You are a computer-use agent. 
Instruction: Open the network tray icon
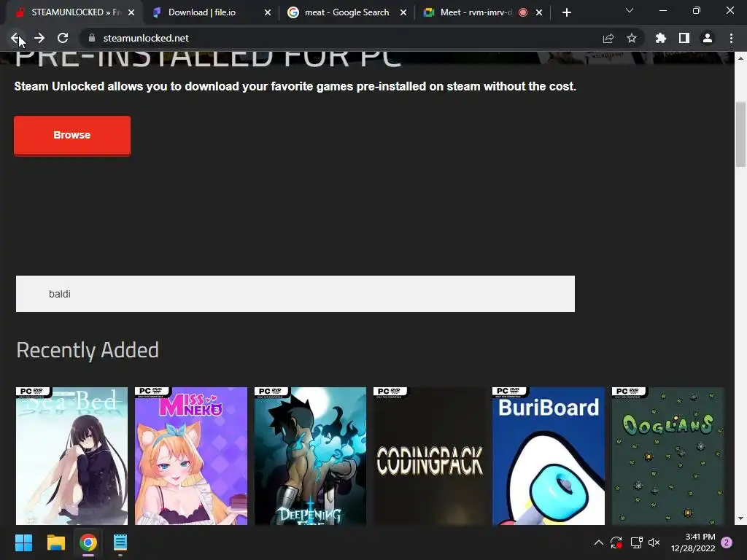pyautogui.click(x=636, y=542)
